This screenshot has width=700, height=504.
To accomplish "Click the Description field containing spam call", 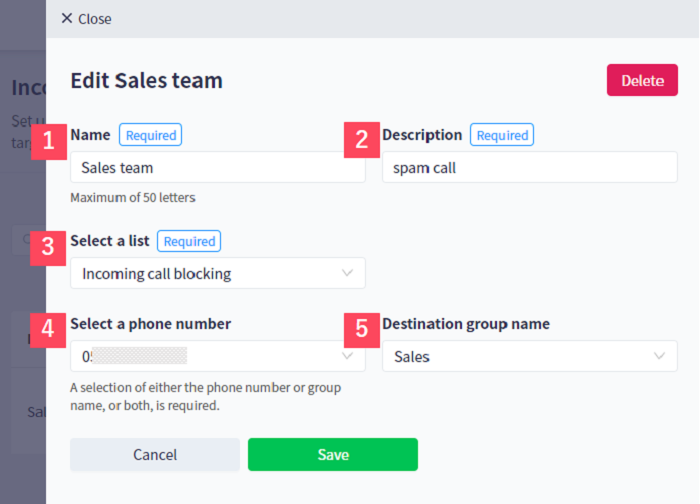I will pyautogui.click(x=530, y=167).
